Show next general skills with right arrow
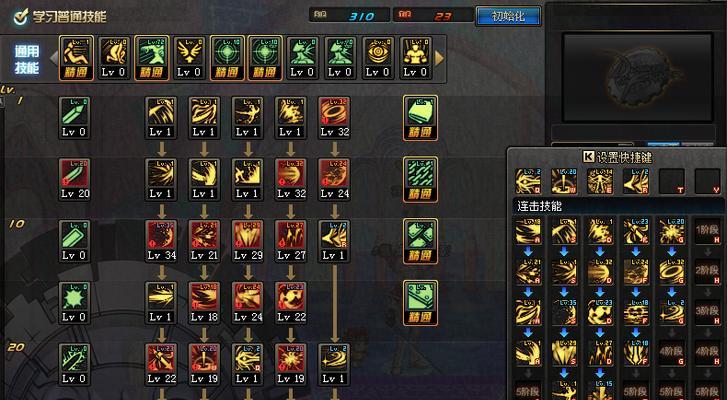This screenshot has width=727, height=400. [x=439, y=58]
